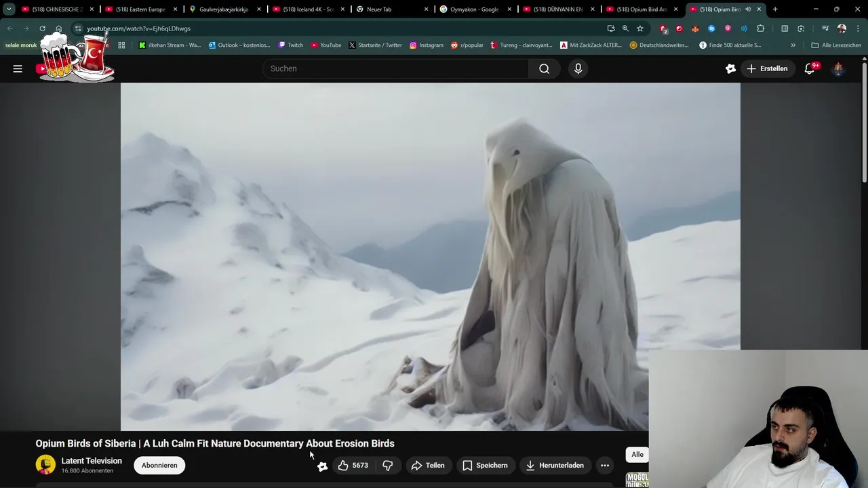This screenshot has height=488, width=868.
Task: Open the Deutschlandweites bookmark
Action: 659,45
